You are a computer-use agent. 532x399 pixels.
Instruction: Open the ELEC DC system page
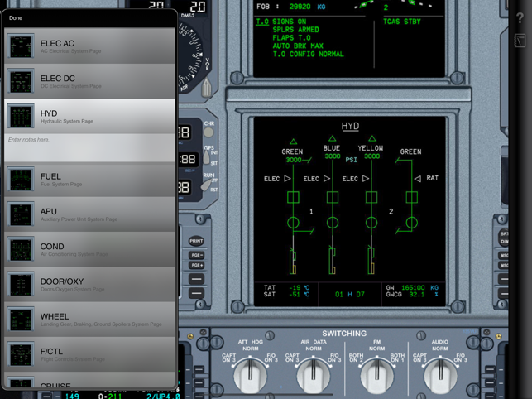point(89,81)
